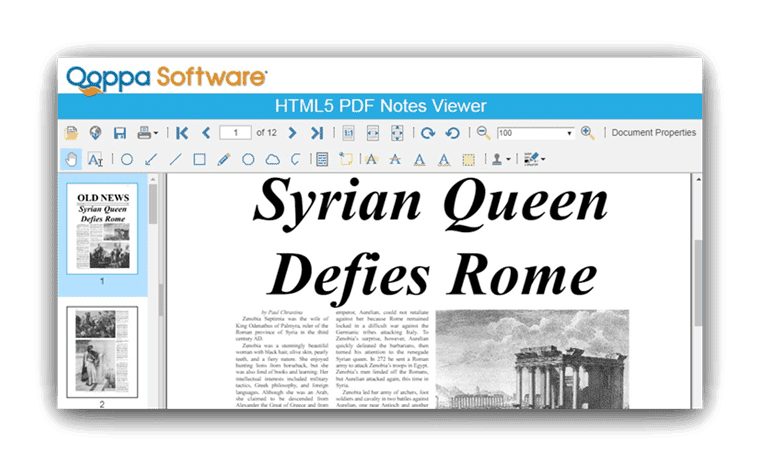The width and height of the screenshot is (760, 476).
Task: Open a PDF file with folder icon
Action: tap(71, 133)
